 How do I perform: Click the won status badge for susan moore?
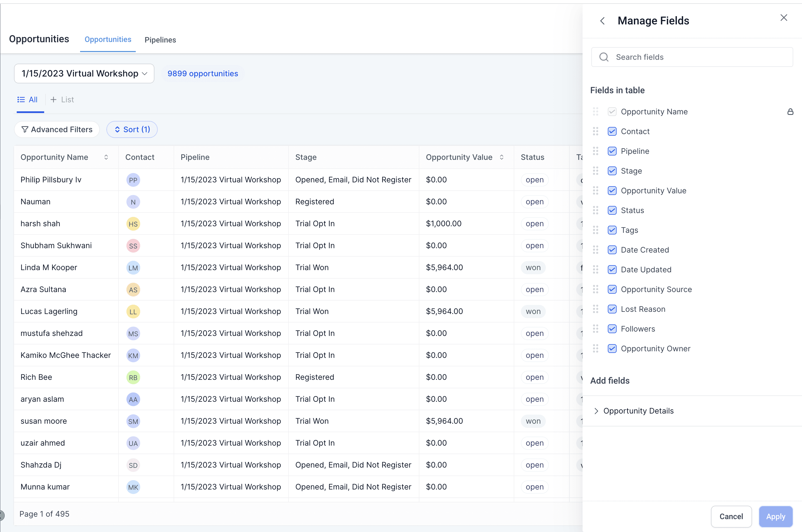[x=533, y=421]
